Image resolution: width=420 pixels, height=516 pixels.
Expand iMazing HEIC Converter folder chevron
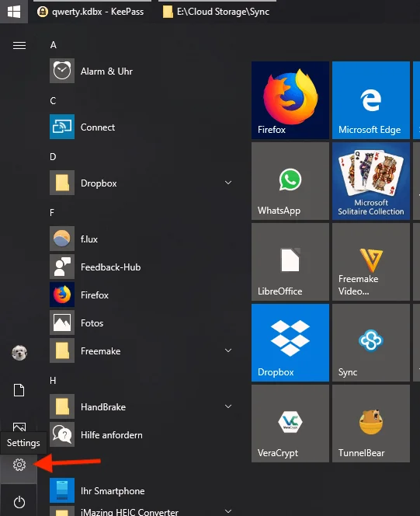(228, 511)
